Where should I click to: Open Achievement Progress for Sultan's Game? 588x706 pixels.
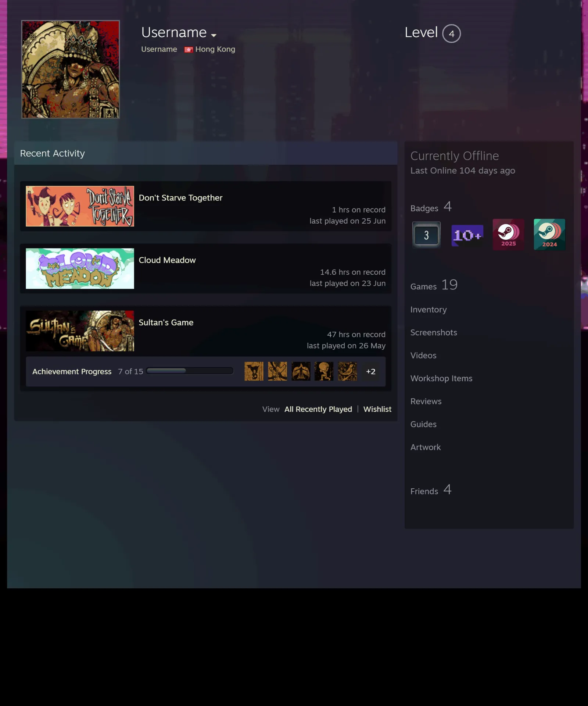point(72,371)
